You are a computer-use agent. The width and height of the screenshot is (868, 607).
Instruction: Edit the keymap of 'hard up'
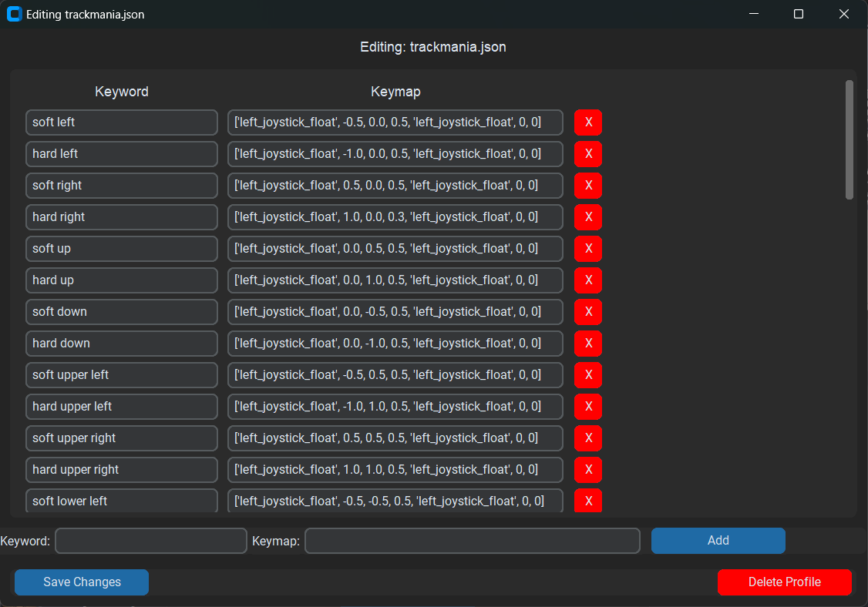[395, 280]
